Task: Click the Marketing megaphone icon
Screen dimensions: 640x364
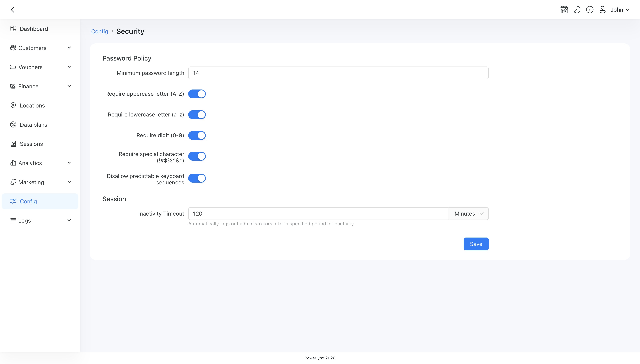Action: (x=13, y=182)
